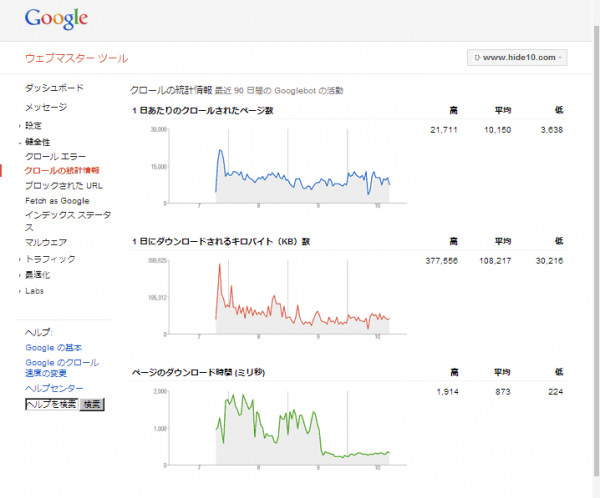Click the green download time chart
Image resolution: width=600 pixels, height=498 pixels.
(x=287, y=429)
